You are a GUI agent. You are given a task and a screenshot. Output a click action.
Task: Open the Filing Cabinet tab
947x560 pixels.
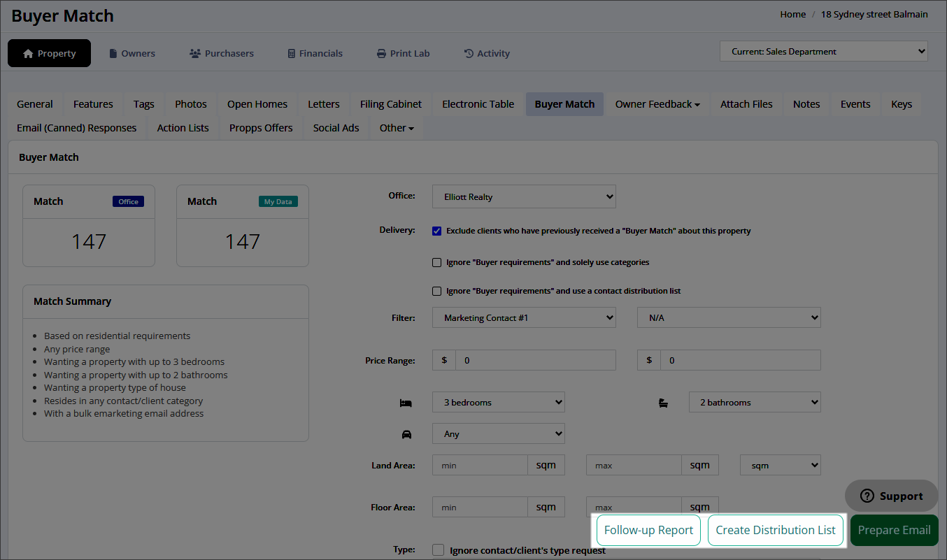(391, 104)
